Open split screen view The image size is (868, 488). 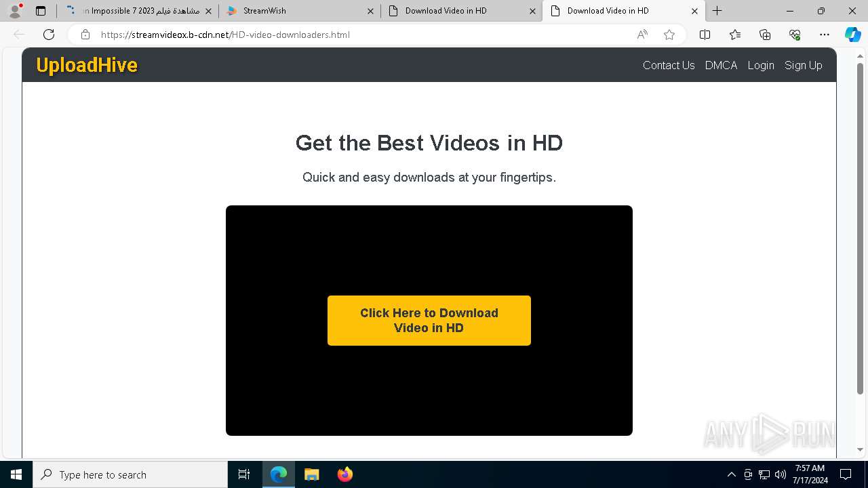[705, 35]
